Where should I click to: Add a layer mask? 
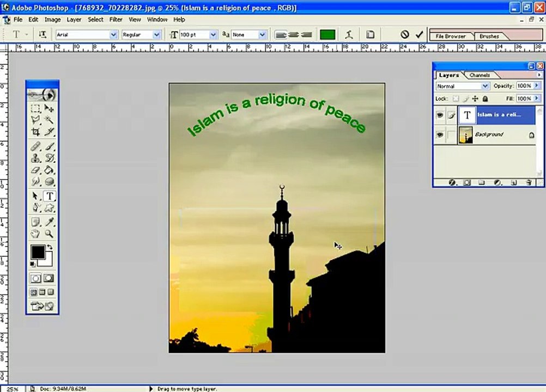tap(467, 182)
